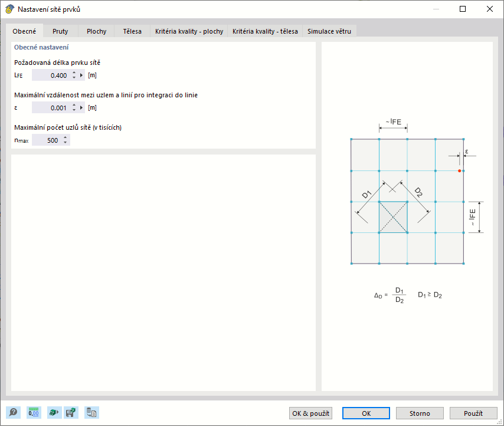Close the Nastavení sítě prvků dialog

[489, 9]
